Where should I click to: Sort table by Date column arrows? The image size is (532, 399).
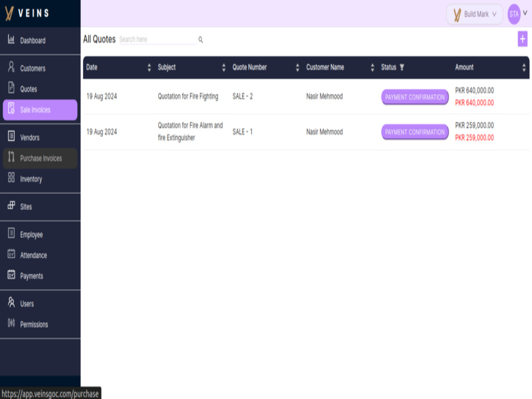click(149, 68)
